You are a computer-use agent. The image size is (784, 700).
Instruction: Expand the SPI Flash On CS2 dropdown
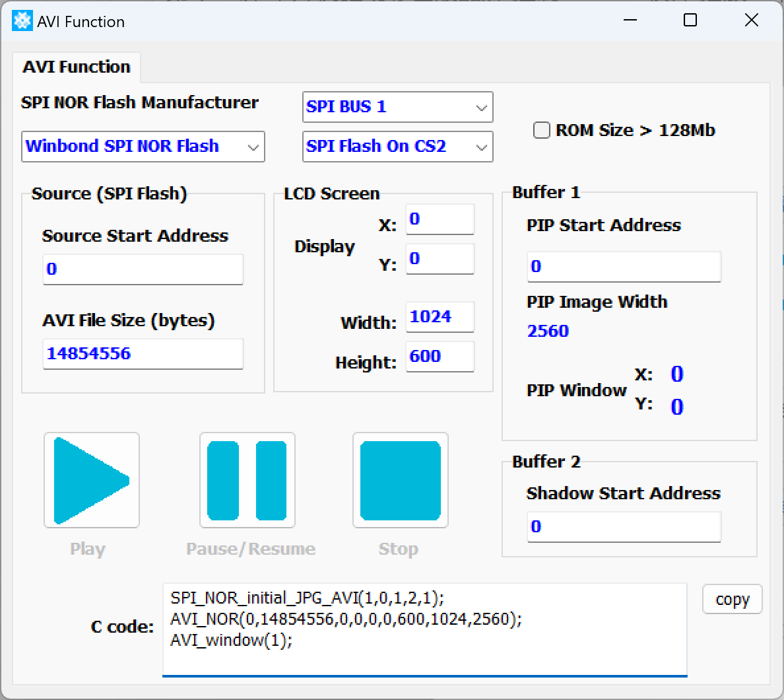(397, 147)
